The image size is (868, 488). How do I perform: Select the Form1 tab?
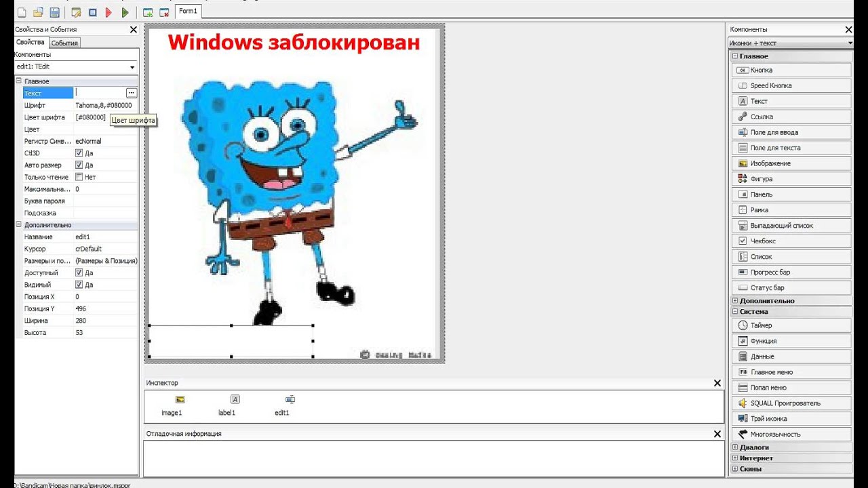(188, 11)
